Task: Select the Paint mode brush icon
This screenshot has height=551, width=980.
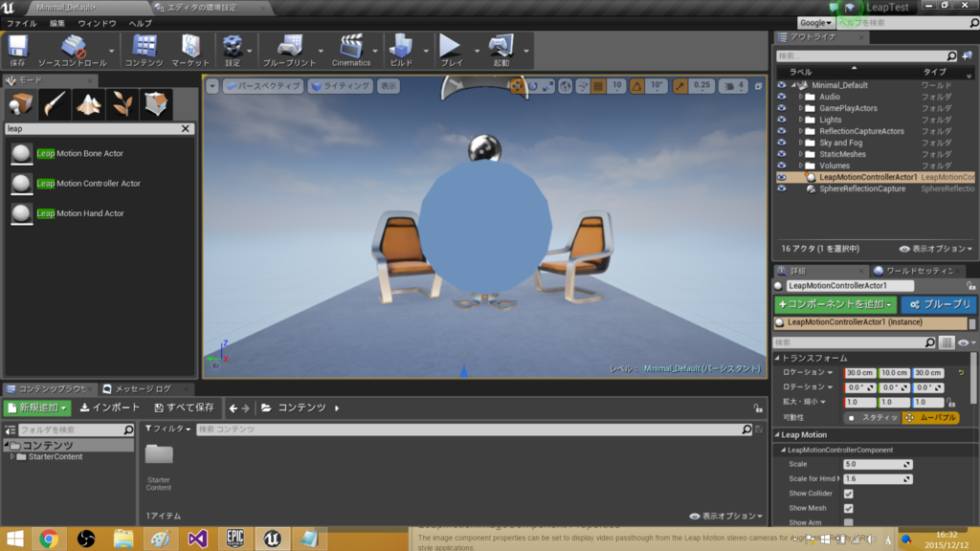Action: pyautogui.click(x=55, y=103)
